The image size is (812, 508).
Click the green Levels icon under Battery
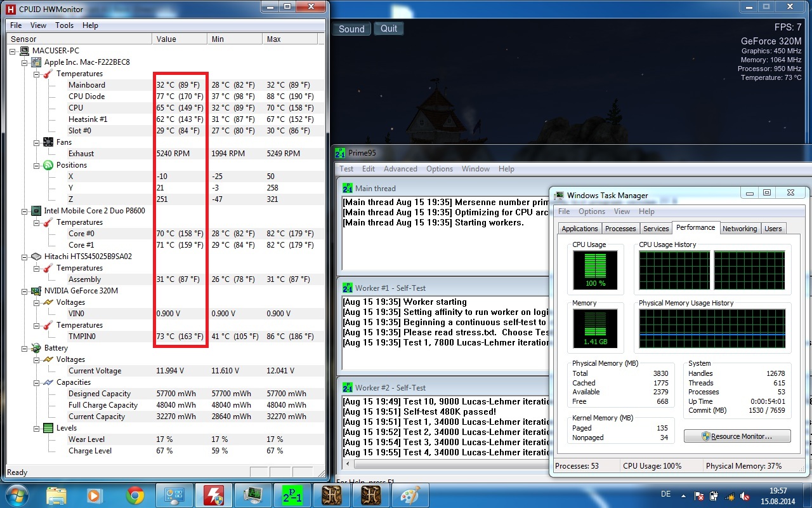48,428
